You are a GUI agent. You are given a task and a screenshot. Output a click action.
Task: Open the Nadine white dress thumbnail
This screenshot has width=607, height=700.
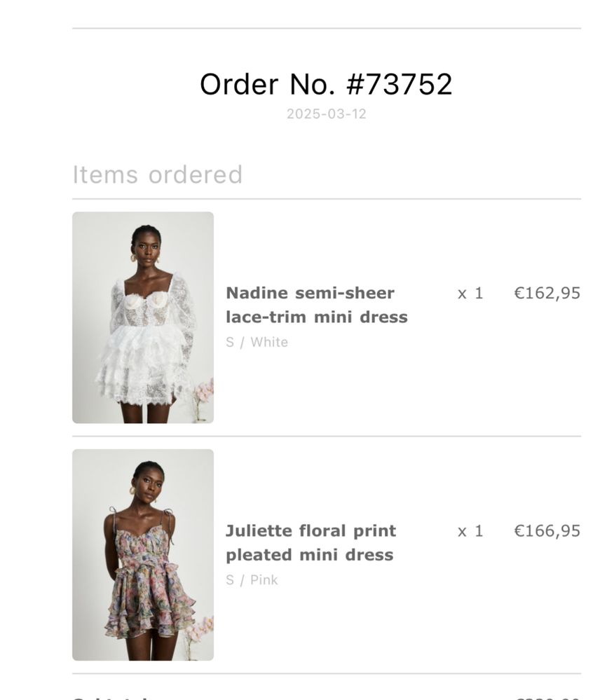[x=143, y=317]
